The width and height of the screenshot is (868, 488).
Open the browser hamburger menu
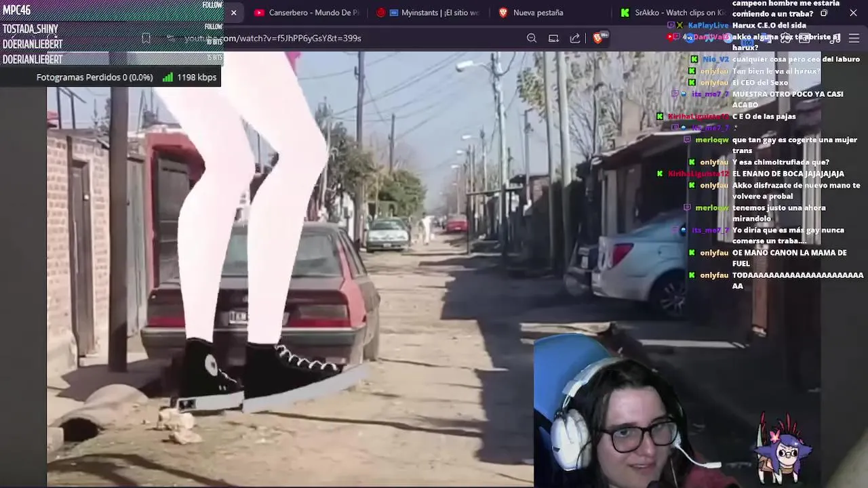coord(854,38)
